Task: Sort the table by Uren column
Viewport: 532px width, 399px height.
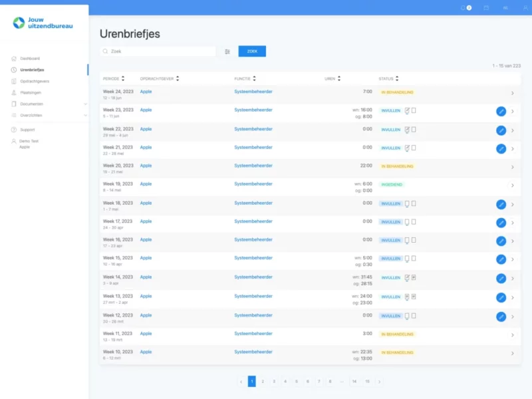Action: click(x=339, y=78)
